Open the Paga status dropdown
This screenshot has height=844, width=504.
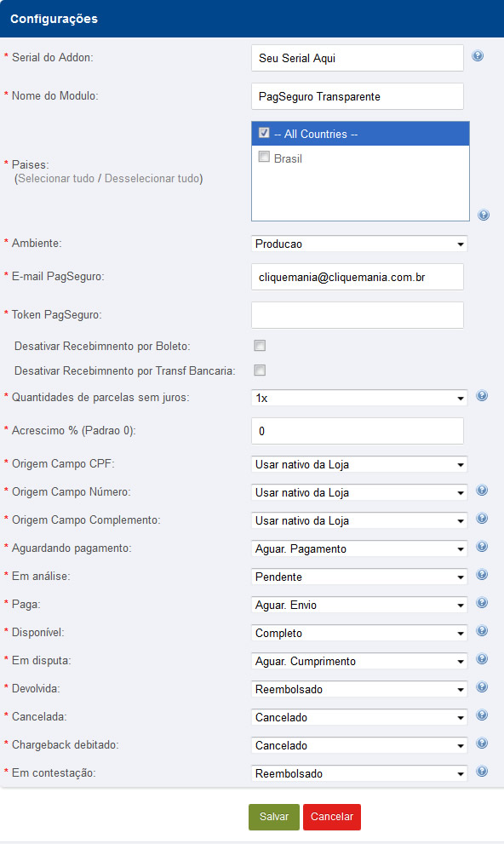(x=359, y=605)
